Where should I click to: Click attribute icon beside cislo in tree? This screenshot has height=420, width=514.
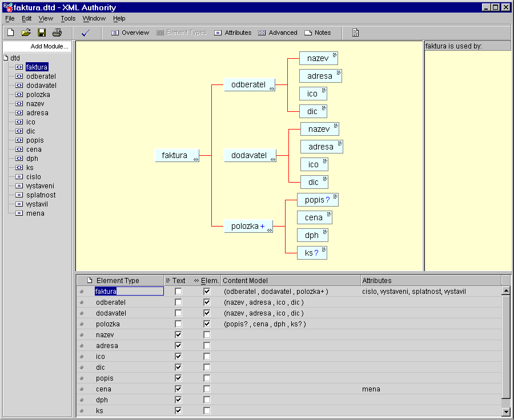(x=19, y=176)
